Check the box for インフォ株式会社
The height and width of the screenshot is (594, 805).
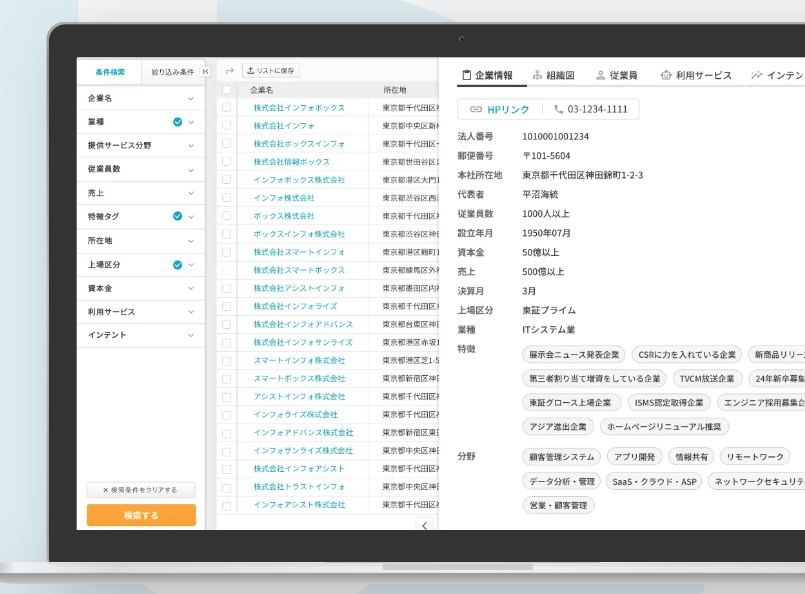227,198
